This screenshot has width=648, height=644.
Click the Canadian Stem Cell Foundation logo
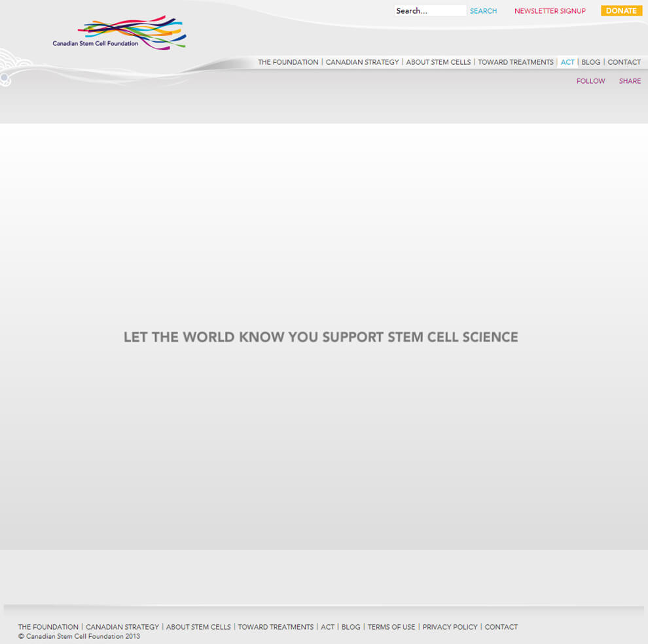click(120, 33)
